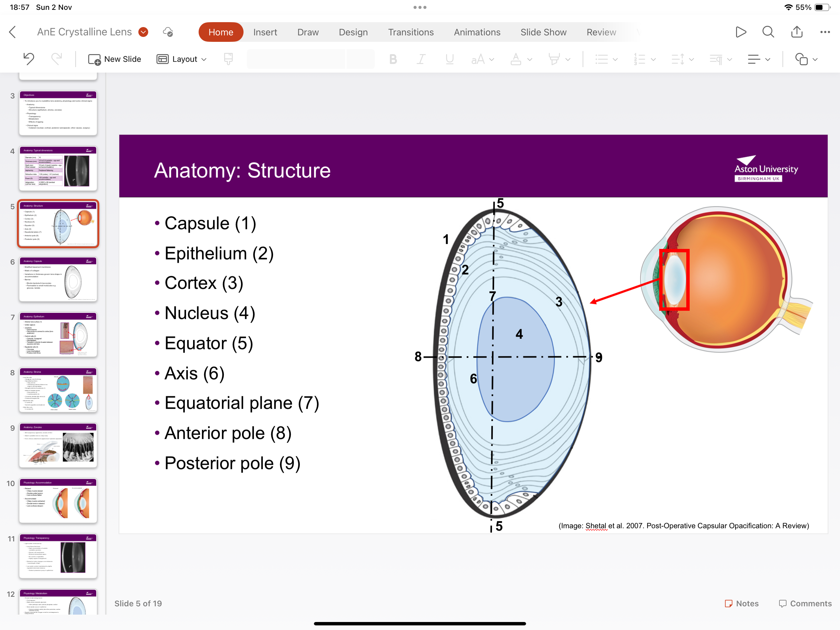Click the undo arrow icon

tap(29, 59)
